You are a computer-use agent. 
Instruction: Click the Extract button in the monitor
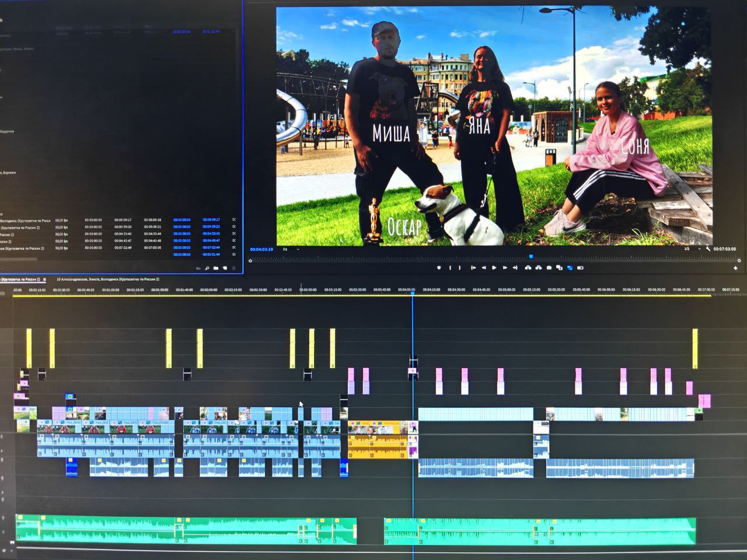point(538,268)
